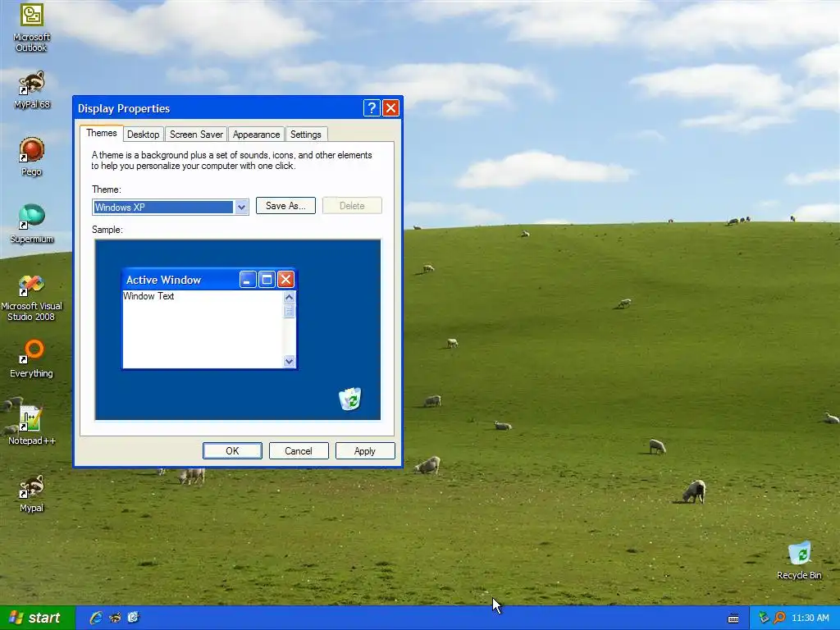
Task: Click the third Quick Launch icon
Action: [x=133, y=618]
